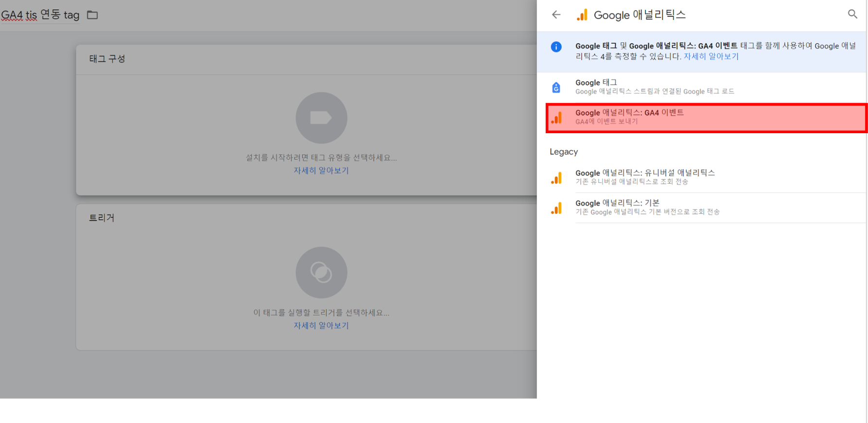The image size is (868, 423).
Task: Select Google 애널리틱스: 기본 option
Action: 701,208
